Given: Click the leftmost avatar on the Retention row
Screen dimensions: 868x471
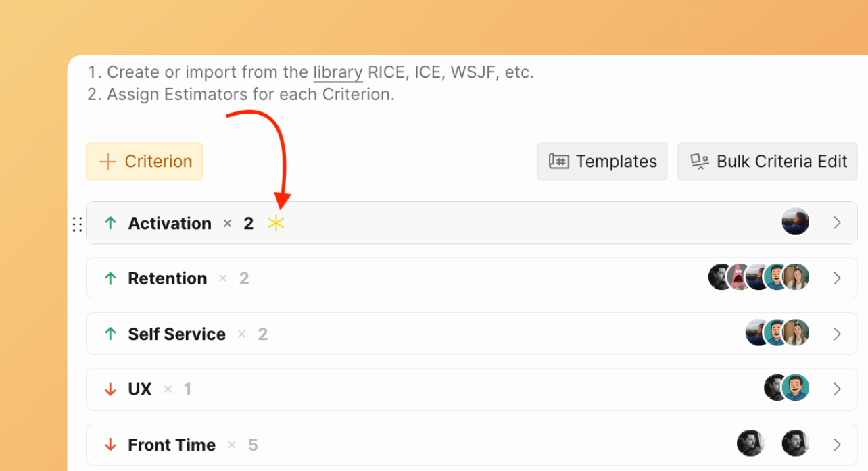Looking at the screenshot, I should pos(720,277).
